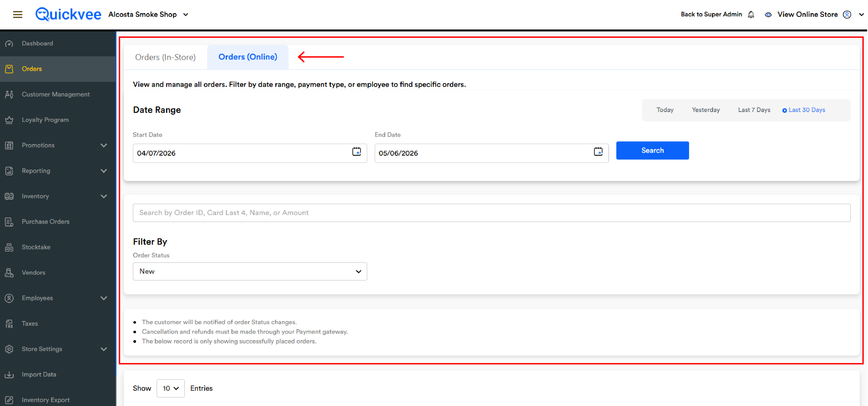
Task: Click the Purchase Orders document icon
Action: (9, 222)
